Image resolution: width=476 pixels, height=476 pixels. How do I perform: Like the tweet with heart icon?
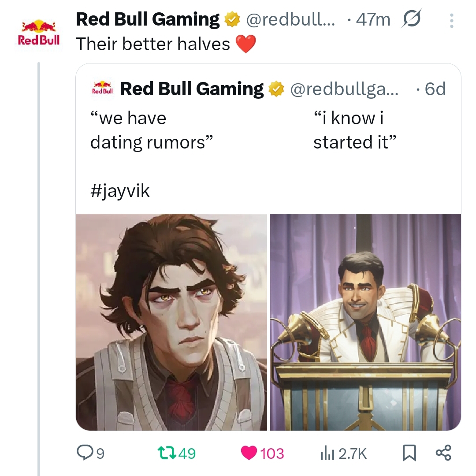(x=249, y=453)
